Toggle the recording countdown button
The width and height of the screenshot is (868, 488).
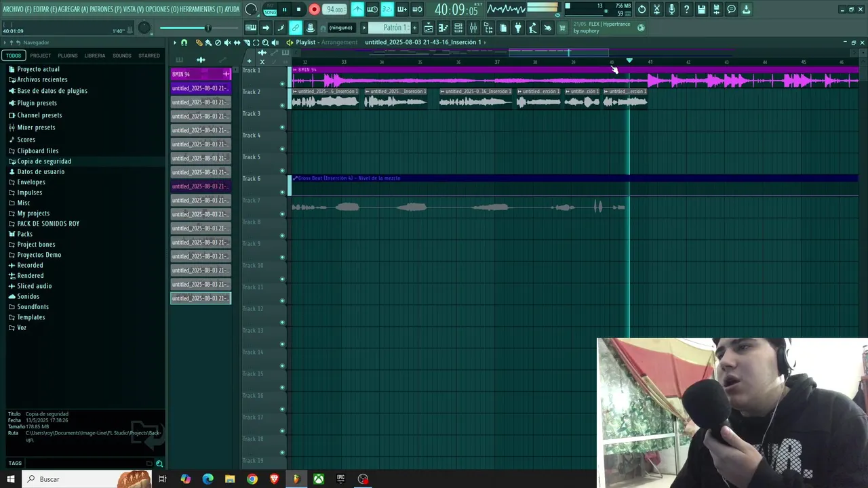point(387,9)
